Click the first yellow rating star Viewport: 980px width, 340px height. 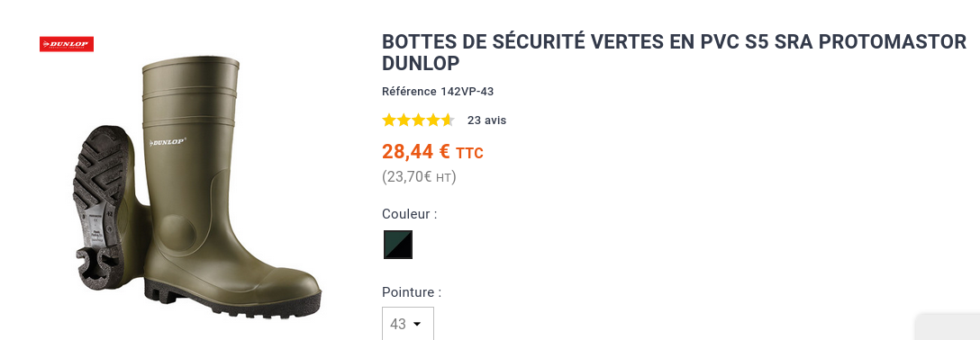389,120
